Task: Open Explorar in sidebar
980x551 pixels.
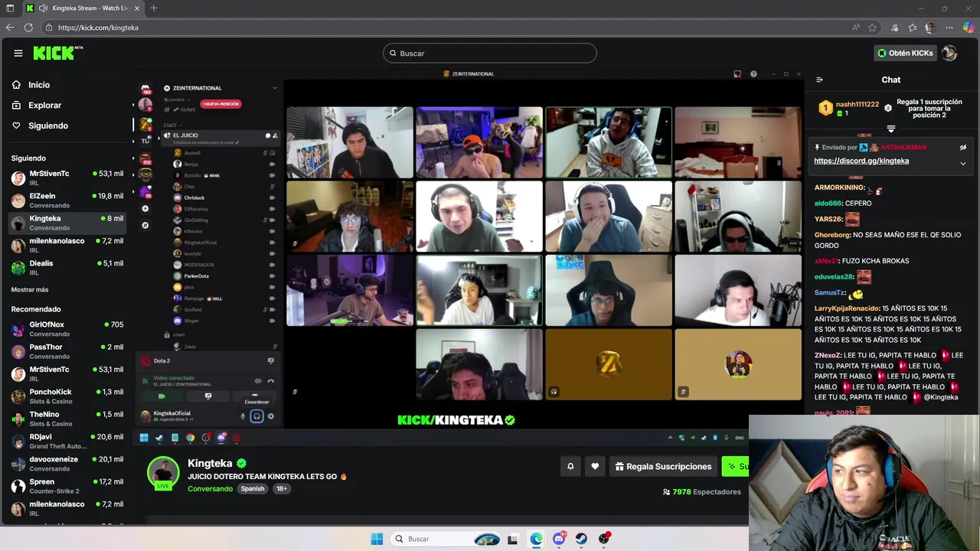Action: (44, 106)
